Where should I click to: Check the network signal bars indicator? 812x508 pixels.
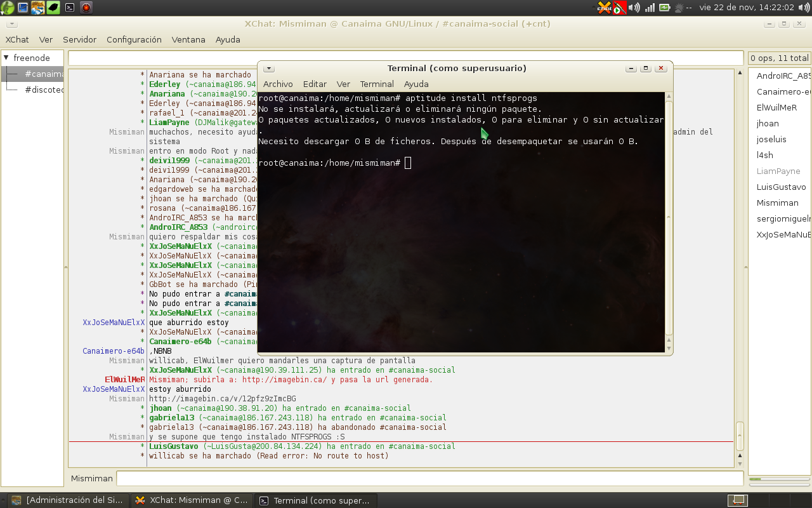coord(650,8)
